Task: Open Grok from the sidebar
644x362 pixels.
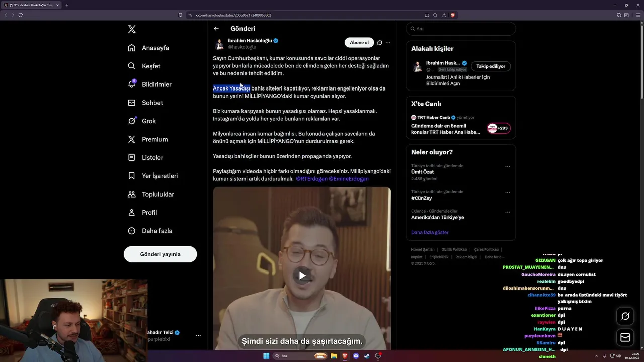Action: (142, 121)
